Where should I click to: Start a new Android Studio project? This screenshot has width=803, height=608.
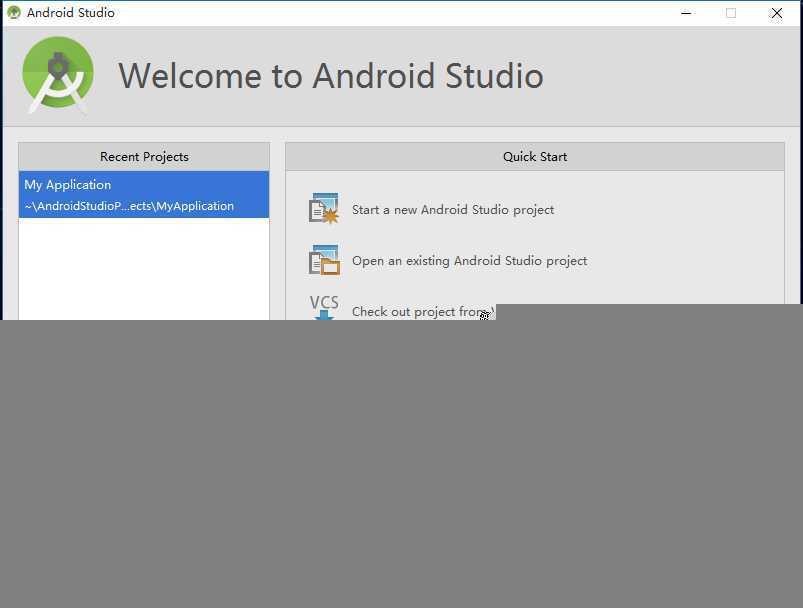453,210
